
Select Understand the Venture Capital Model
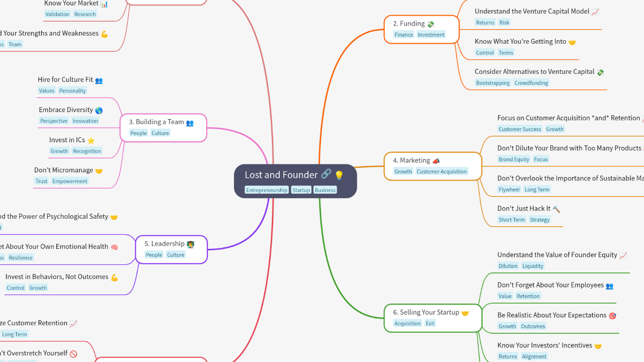click(532, 11)
